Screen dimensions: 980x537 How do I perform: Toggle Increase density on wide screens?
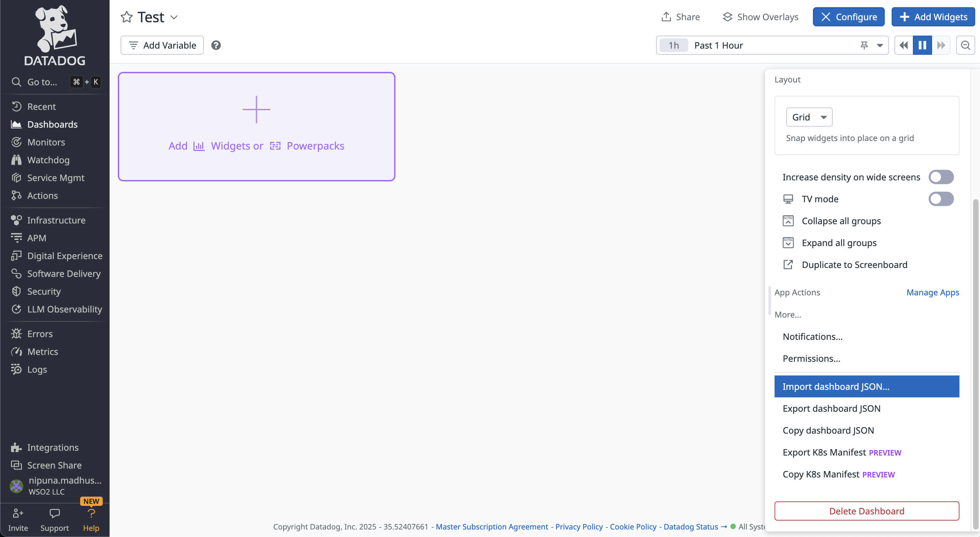pos(941,177)
